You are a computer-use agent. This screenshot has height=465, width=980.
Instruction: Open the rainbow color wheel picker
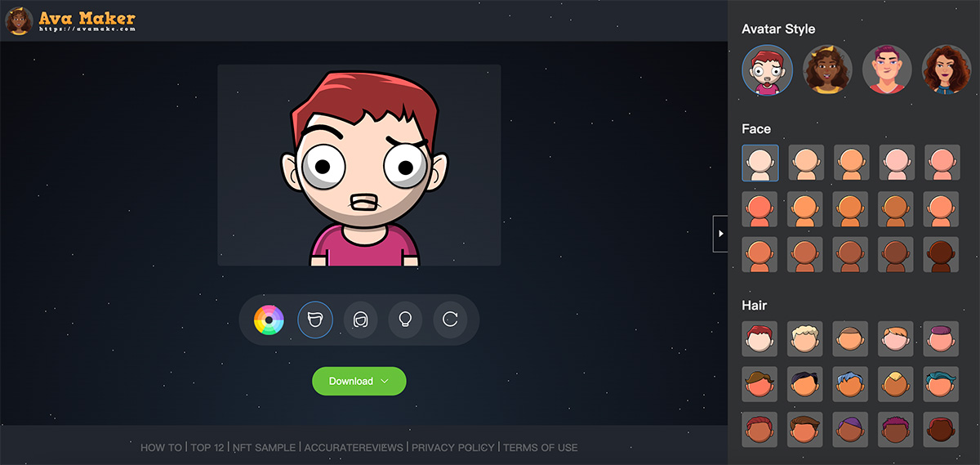pyautogui.click(x=269, y=320)
